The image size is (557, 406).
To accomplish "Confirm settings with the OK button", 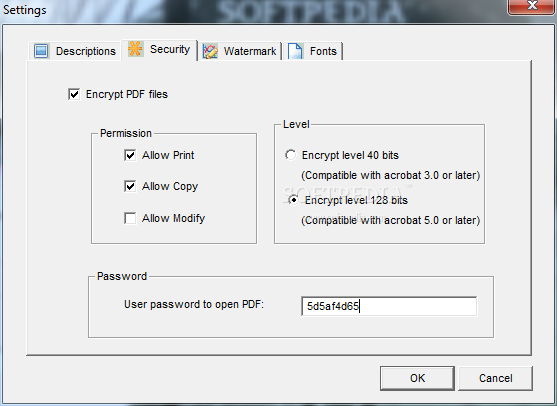I will coord(417,378).
